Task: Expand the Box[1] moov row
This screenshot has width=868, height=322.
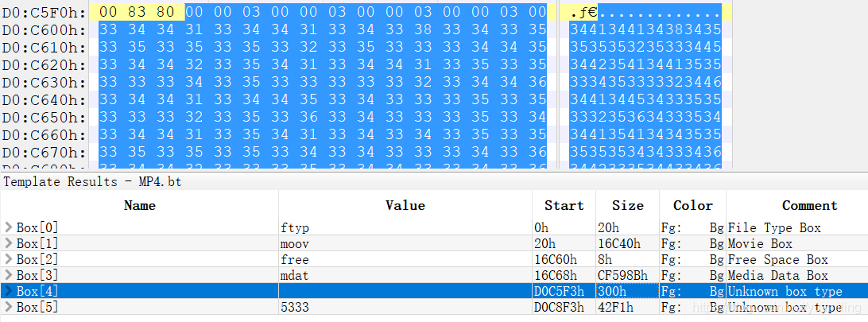Action: click(x=8, y=243)
